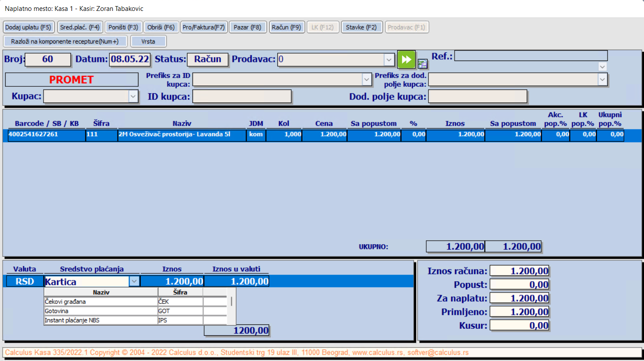644x361 pixels.
Task: Click the Vrsta button
Action: (148, 41)
